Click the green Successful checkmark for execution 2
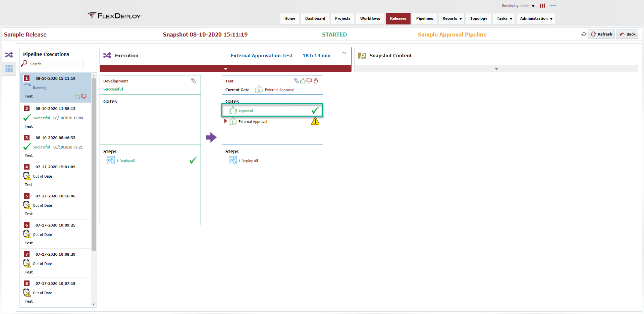The image size is (644, 314). (27, 118)
